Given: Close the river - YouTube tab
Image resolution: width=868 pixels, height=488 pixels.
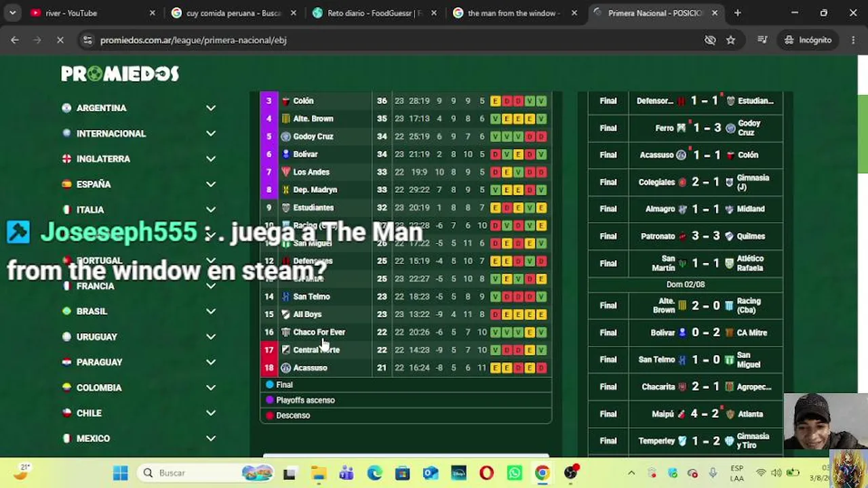Looking at the screenshot, I should (152, 13).
